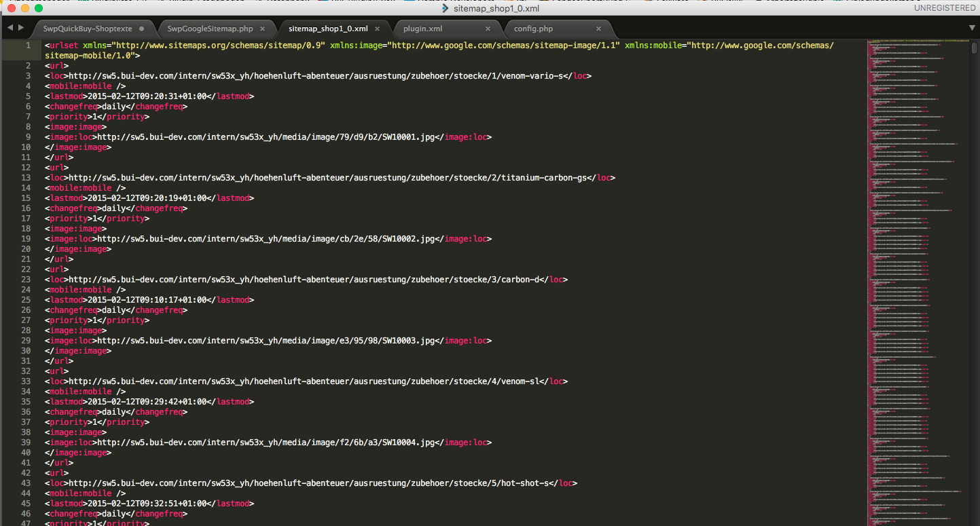Screen dimensions: 980x526
Task: Open the tab list dropdown arrow
Action: pyautogui.click(x=972, y=28)
